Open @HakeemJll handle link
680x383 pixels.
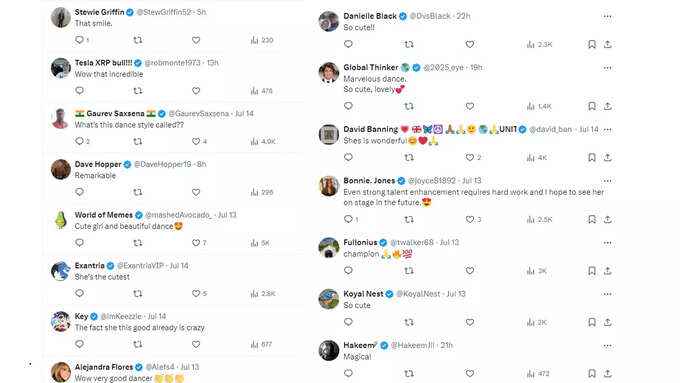pyautogui.click(x=412, y=345)
